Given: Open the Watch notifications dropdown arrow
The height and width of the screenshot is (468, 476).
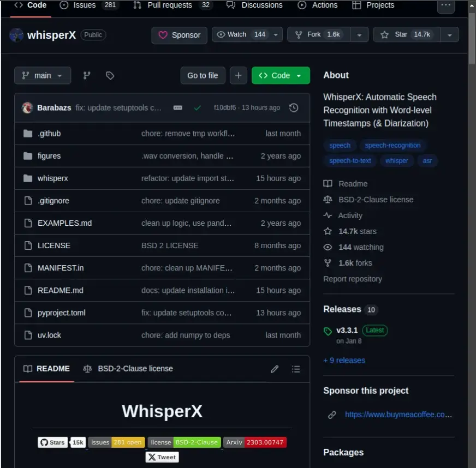Looking at the screenshot, I should tap(276, 34).
